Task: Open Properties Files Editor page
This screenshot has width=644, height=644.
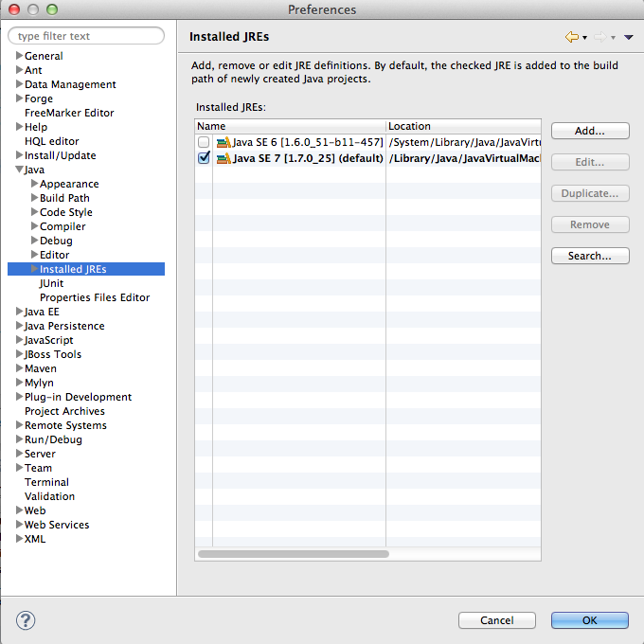Action: (95, 297)
